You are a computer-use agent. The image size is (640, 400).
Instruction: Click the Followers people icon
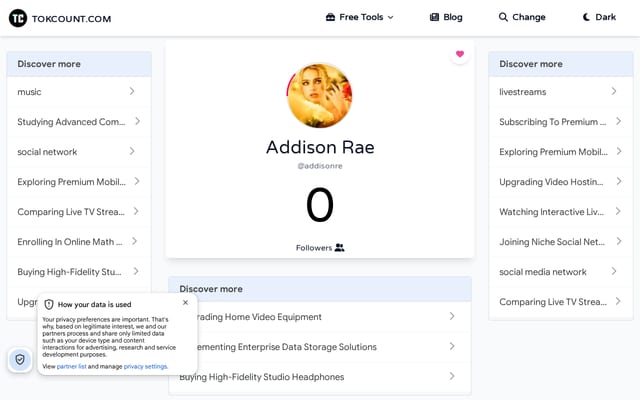click(340, 247)
